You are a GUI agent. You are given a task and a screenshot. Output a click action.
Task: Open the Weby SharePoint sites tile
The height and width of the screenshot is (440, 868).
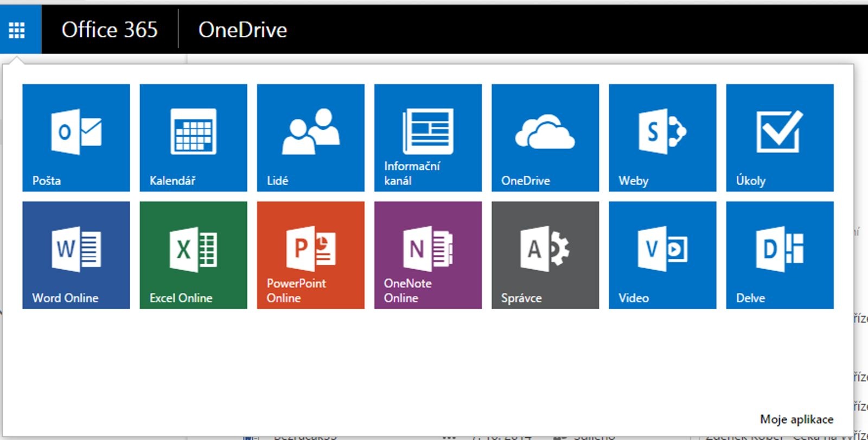pos(662,138)
